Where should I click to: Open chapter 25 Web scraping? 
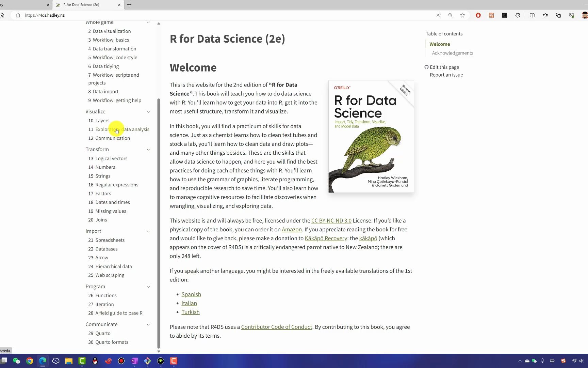pos(106,275)
